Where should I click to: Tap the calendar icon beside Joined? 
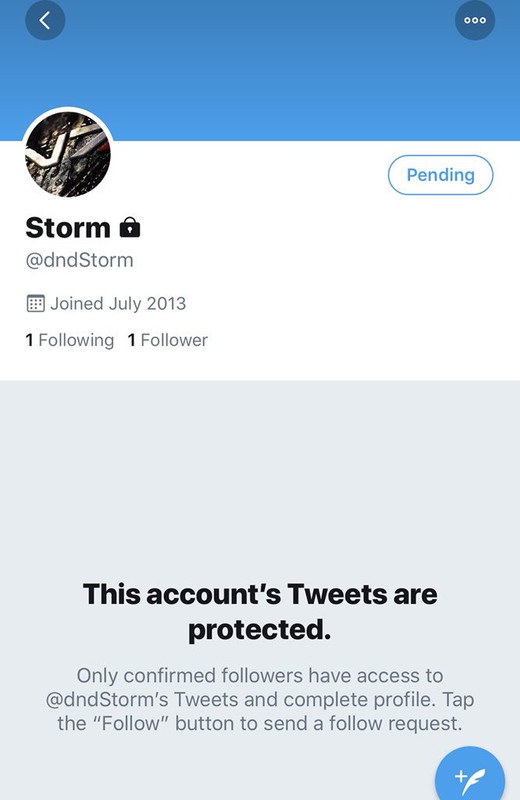click(35, 304)
